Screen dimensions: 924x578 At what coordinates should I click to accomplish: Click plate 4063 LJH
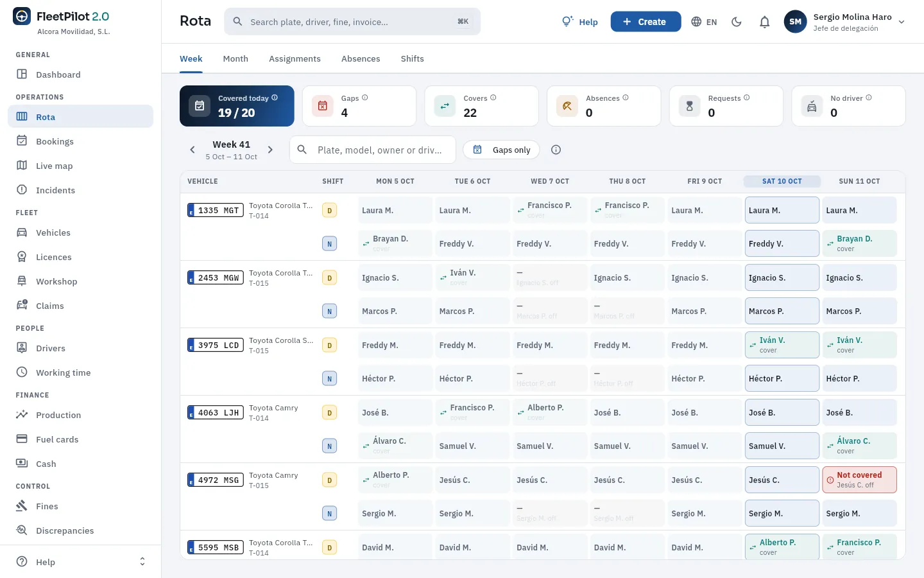tap(216, 412)
